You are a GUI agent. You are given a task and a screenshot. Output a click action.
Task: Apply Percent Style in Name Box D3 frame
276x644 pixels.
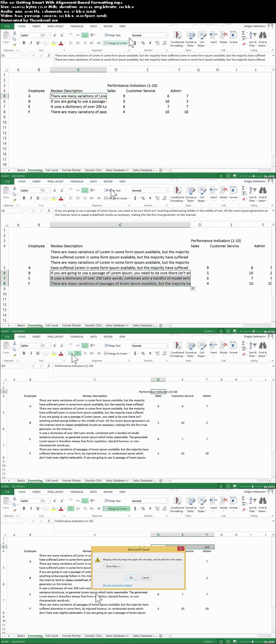tap(143, 353)
